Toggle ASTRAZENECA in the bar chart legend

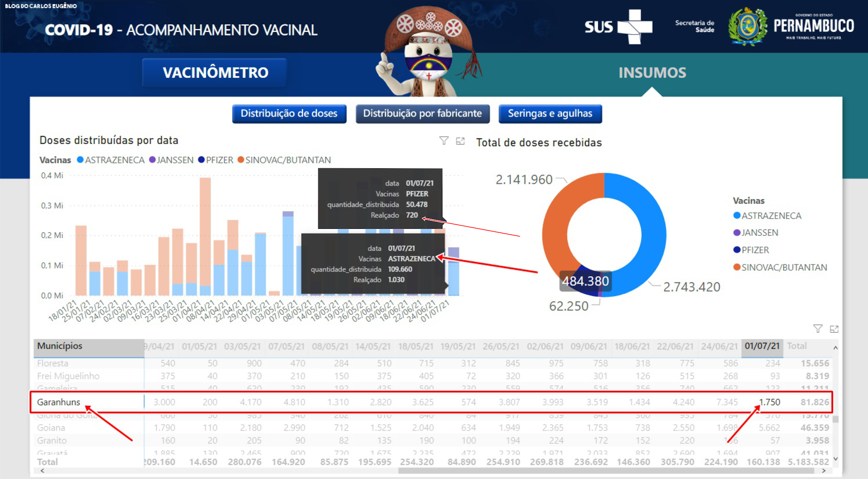(111, 160)
